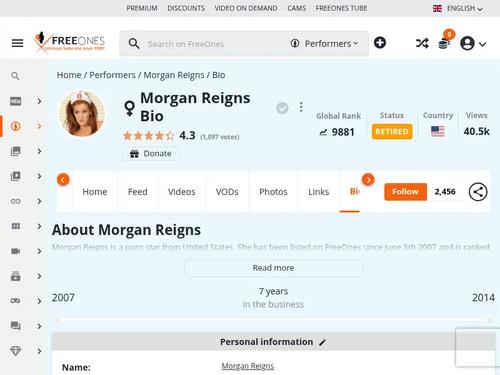Open the hamburger main menu
500x375 pixels.
17,43
